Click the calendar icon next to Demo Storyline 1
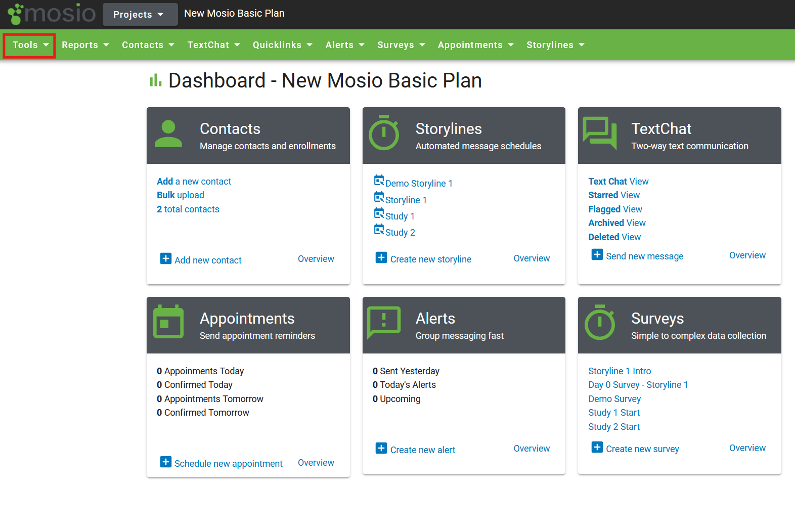Screen dimensions: 795x532 379,180
